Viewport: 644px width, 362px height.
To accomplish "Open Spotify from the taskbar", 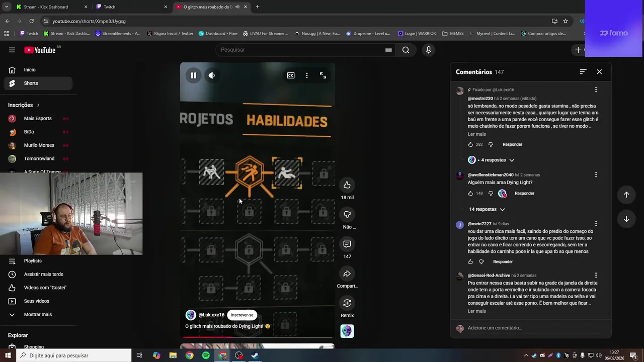I will tap(206, 355).
